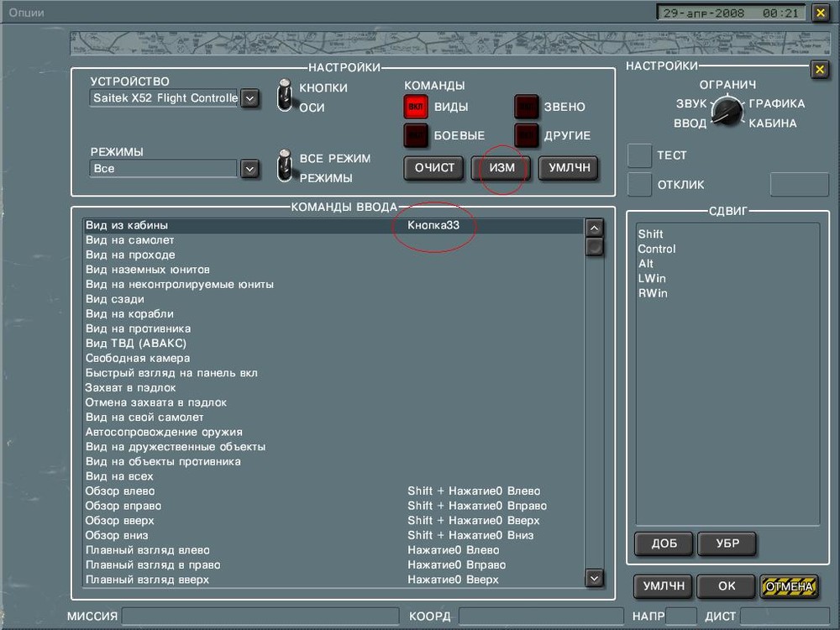The image size is (840, 630).
Task: Flip the КНОПКИ/ОСИ toggle switch
Action: (x=286, y=97)
